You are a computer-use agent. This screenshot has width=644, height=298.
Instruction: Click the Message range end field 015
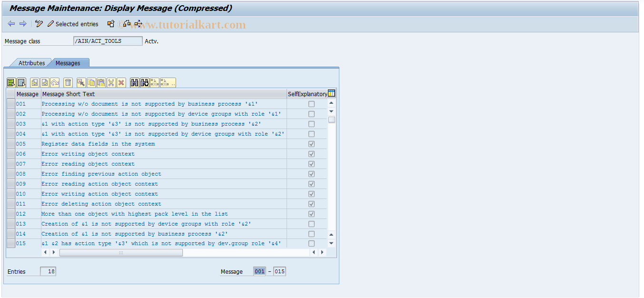(x=279, y=271)
